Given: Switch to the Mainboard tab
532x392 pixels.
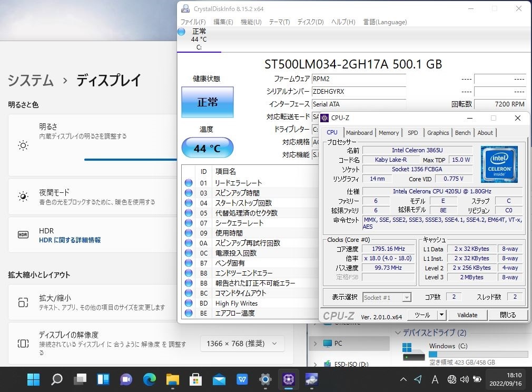Looking at the screenshot, I should click(359, 133).
